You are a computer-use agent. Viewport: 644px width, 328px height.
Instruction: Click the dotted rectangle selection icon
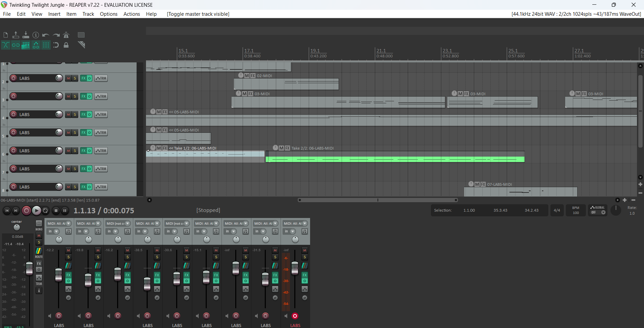click(x=81, y=35)
